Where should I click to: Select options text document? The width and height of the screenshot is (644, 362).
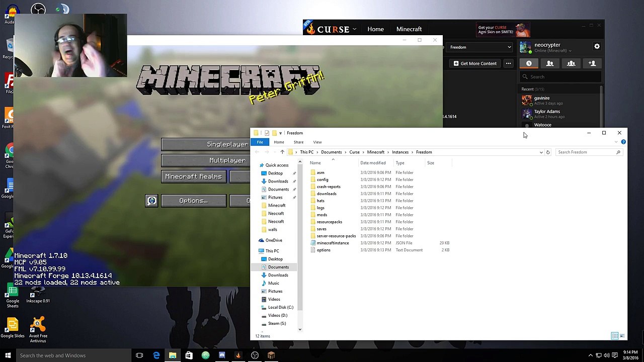pos(324,250)
